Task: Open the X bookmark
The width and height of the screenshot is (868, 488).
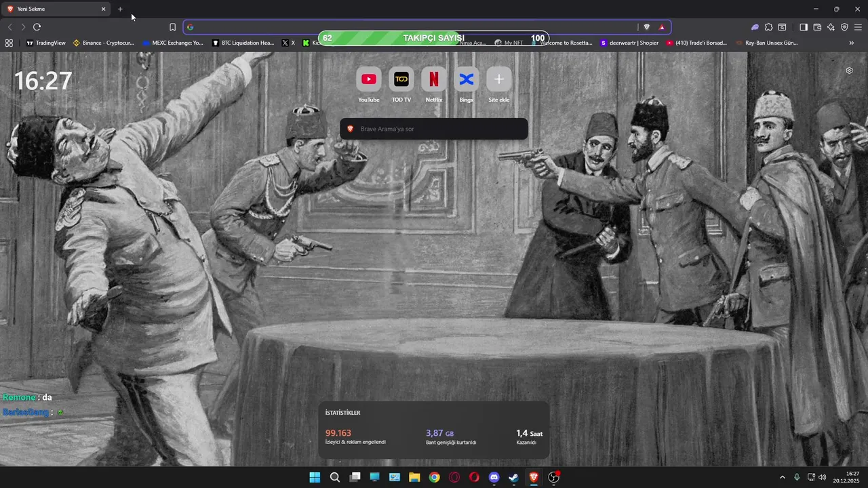Action: [x=288, y=43]
